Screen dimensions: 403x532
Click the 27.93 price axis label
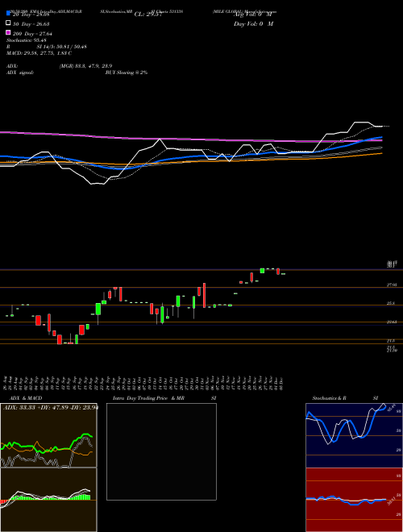[392, 285]
